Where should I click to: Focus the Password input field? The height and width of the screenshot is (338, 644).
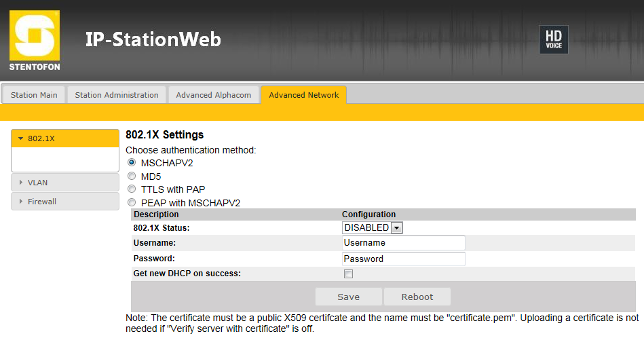tap(404, 259)
